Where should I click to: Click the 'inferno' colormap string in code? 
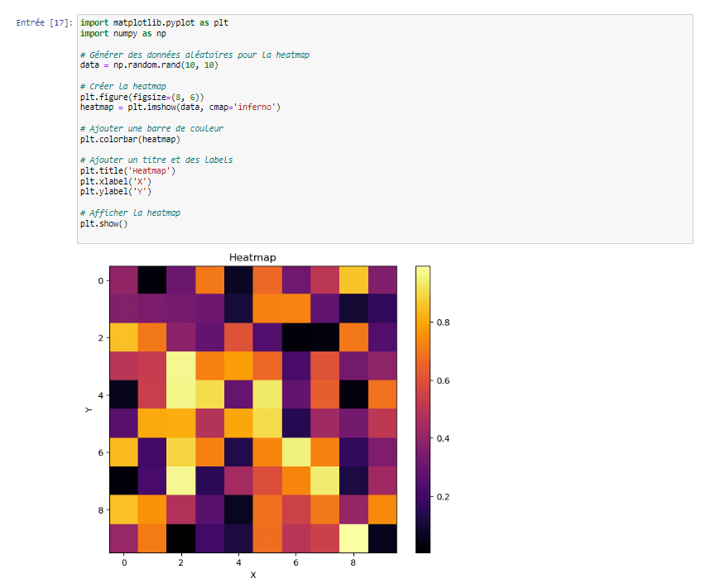pos(258,108)
